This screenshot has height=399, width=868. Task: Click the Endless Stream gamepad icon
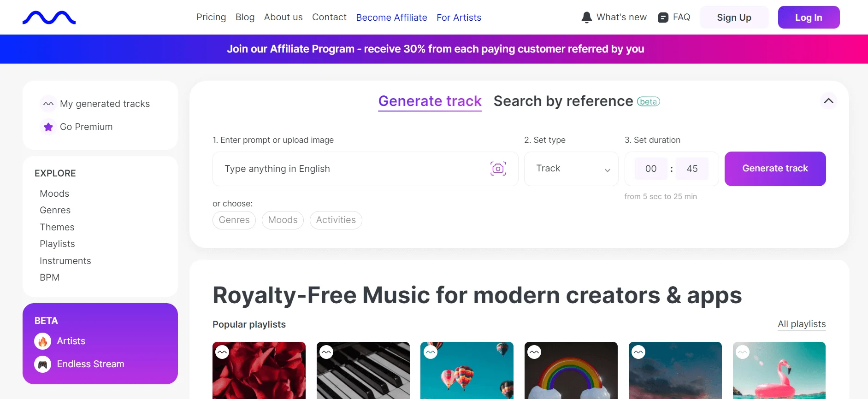click(x=42, y=364)
